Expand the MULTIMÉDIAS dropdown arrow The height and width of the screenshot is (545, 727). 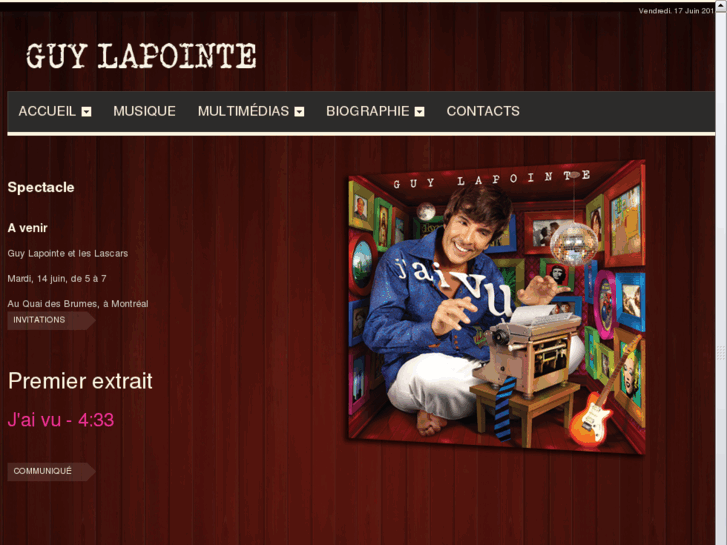(x=300, y=112)
